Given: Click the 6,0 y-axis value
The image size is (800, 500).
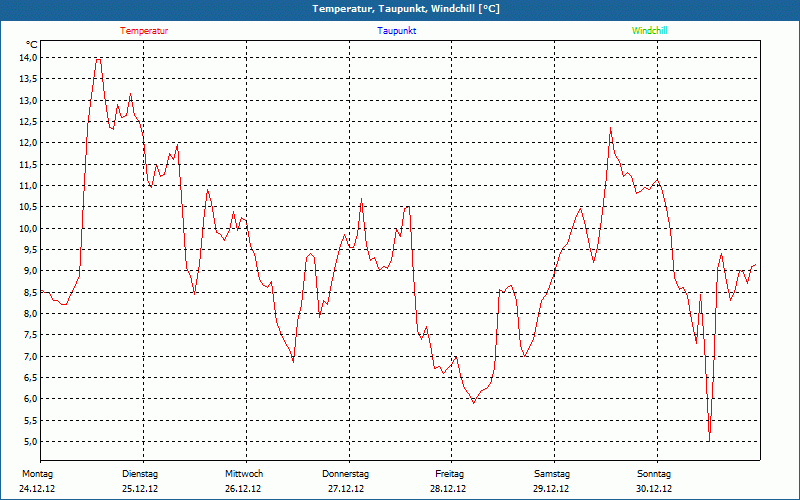Looking at the screenshot, I should (31, 399).
